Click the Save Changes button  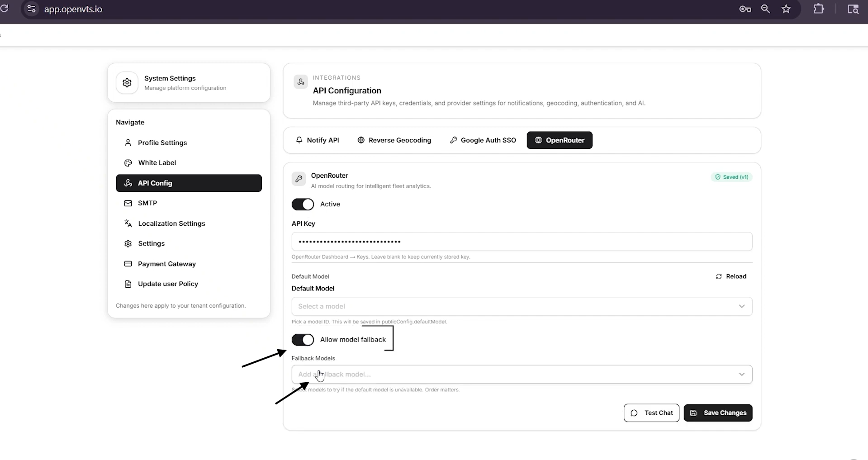pos(718,413)
